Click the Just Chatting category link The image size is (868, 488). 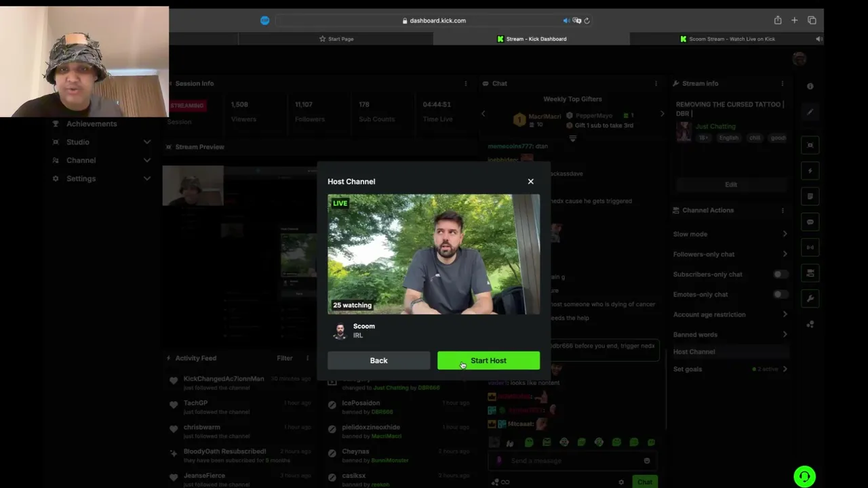coord(715,127)
